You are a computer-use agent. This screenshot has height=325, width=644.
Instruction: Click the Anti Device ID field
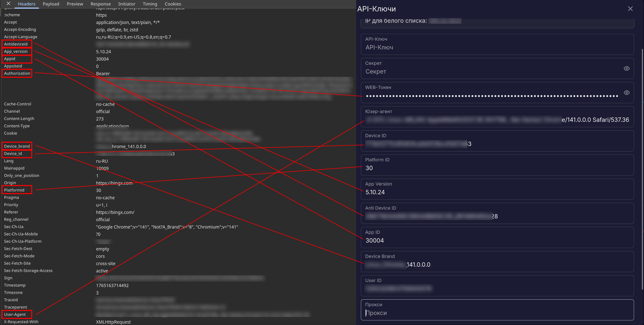[x=497, y=213]
